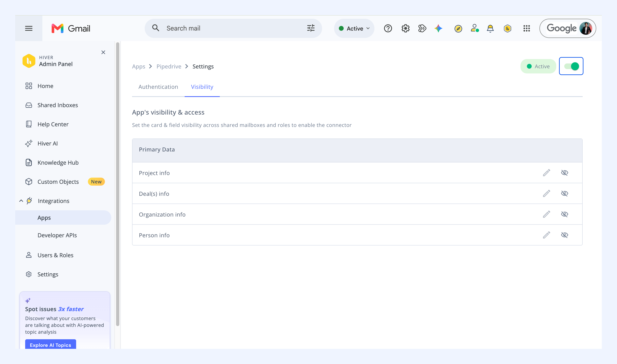Image resolution: width=617 pixels, height=364 pixels.
Task: Click the Active status badge beside the toggle
Action: click(x=538, y=66)
